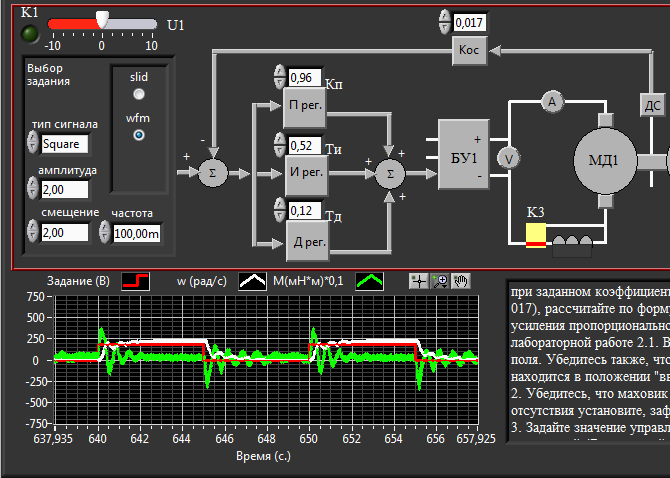Screen dimensions: 670x478
Task: Click the Square signal type field
Action: coord(65,144)
